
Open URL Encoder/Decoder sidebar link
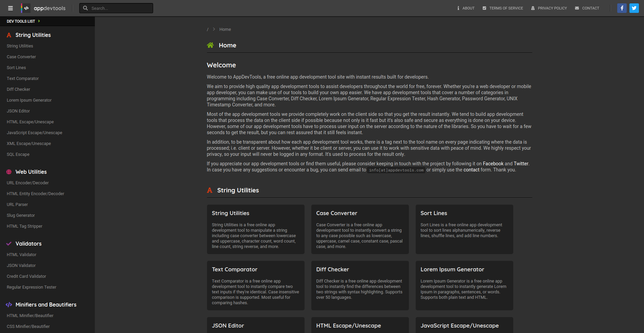pos(28,183)
